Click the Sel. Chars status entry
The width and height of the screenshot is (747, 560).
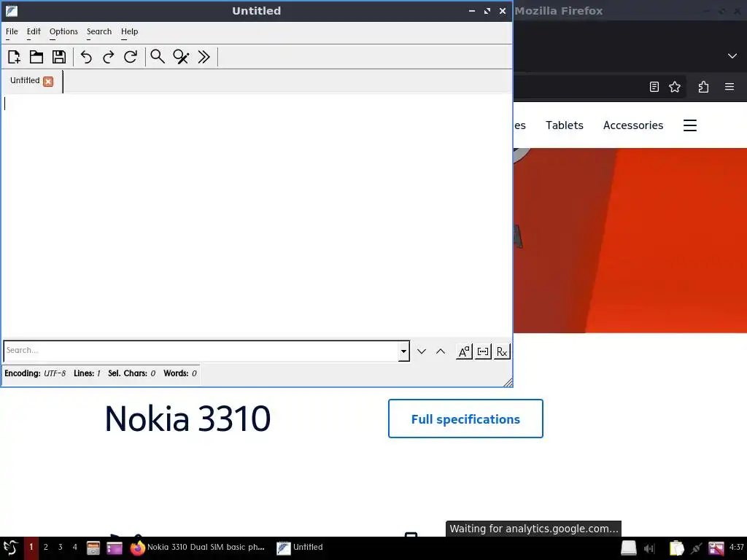[x=132, y=373]
